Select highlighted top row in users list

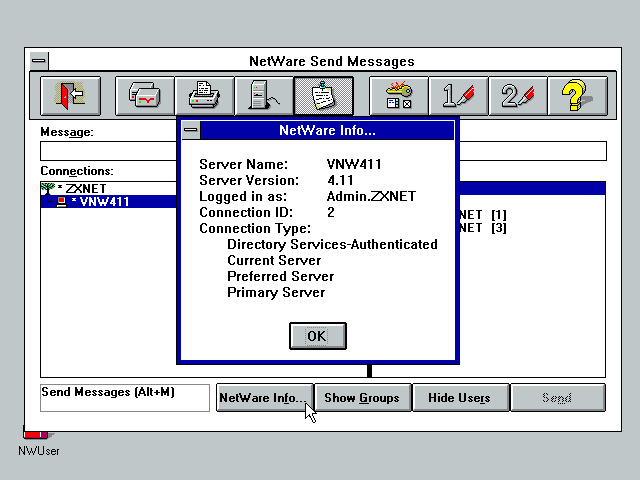coord(533,189)
